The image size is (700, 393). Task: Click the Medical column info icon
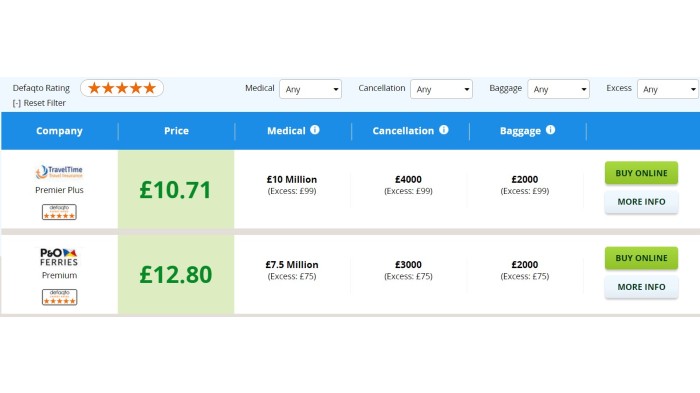(x=315, y=130)
